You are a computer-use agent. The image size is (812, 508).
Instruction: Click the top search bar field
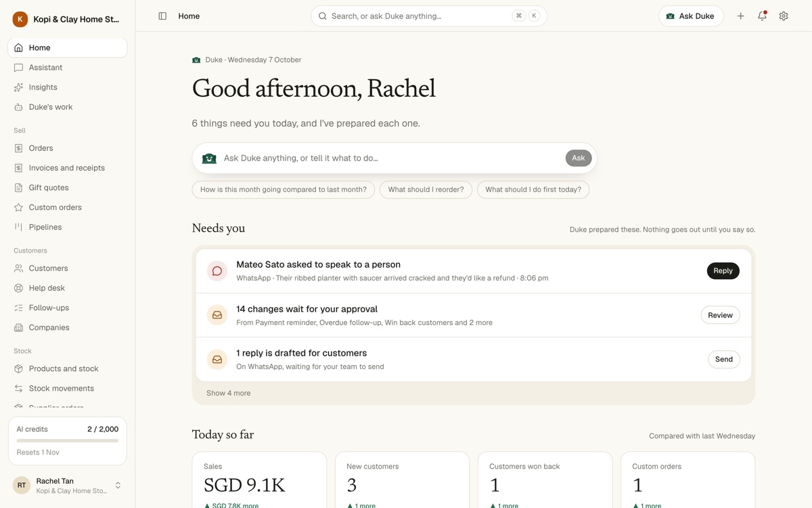[428, 16]
